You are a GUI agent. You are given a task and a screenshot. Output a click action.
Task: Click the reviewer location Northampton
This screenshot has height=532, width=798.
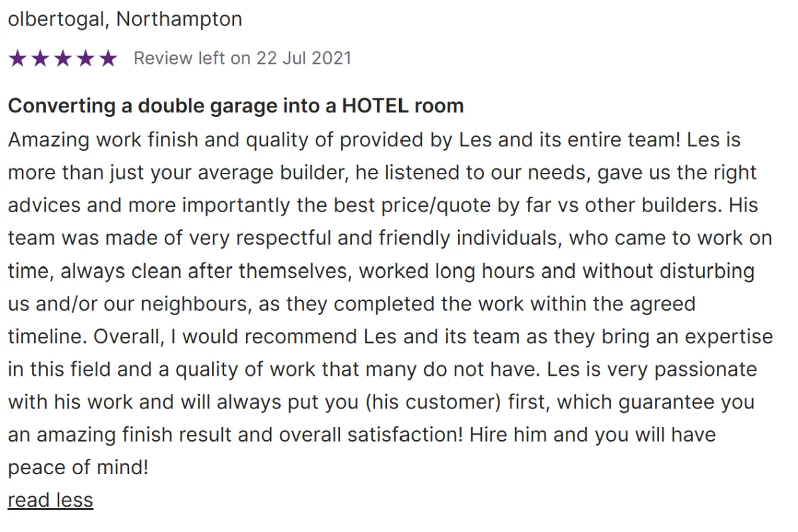point(180,19)
